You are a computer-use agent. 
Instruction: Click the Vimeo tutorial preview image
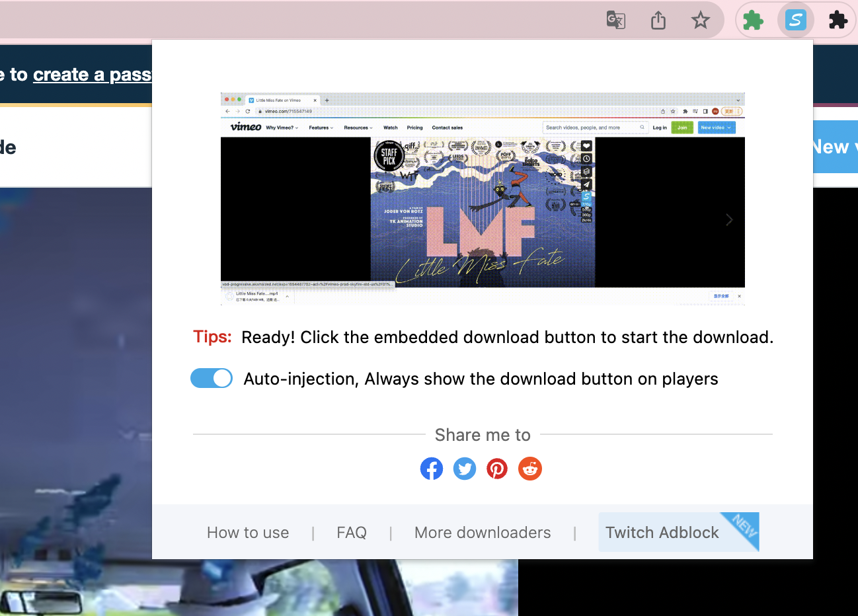[x=483, y=199]
